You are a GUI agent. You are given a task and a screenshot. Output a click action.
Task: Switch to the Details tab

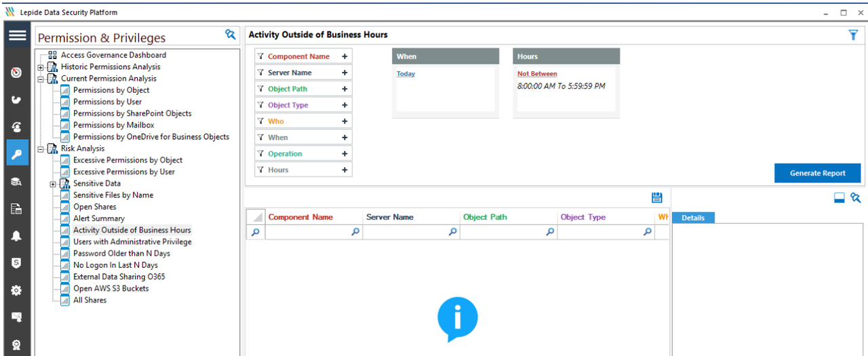(693, 218)
